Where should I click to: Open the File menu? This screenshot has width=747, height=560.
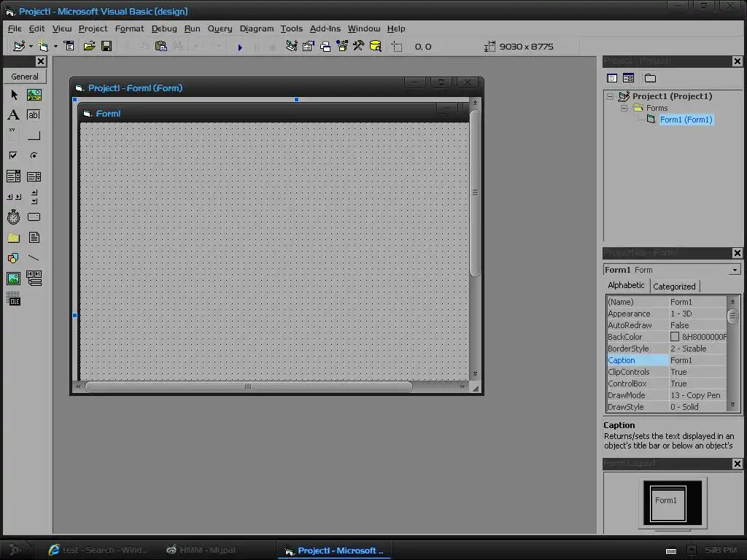(15, 28)
